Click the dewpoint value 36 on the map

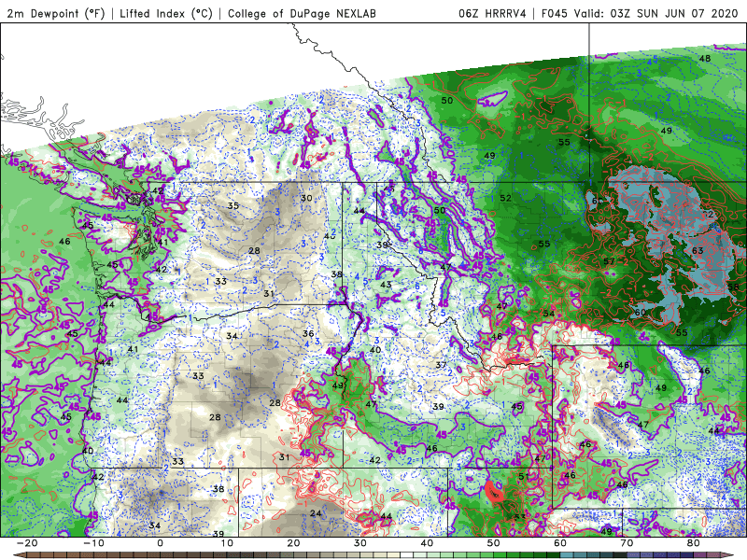tap(308, 333)
